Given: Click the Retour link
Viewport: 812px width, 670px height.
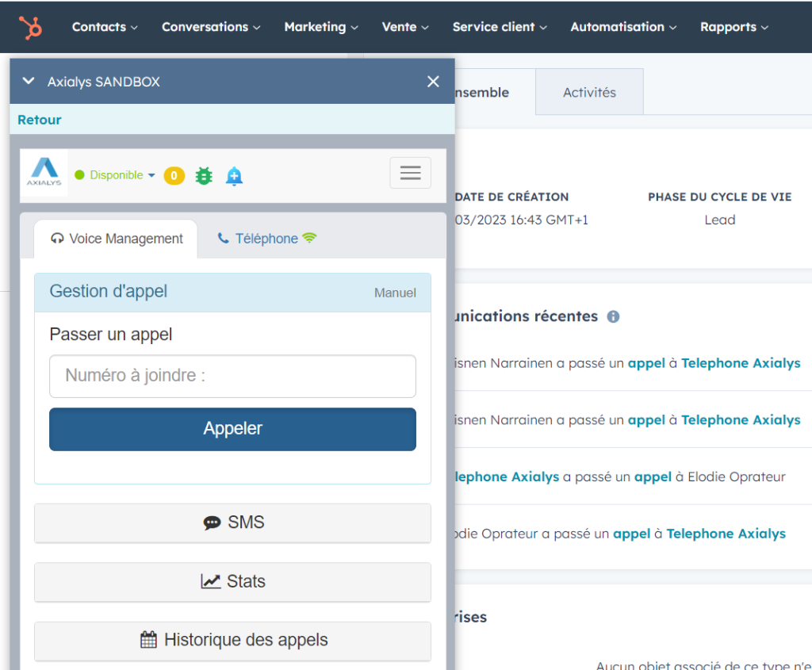Looking at the screenshot, I should (39, 120).
